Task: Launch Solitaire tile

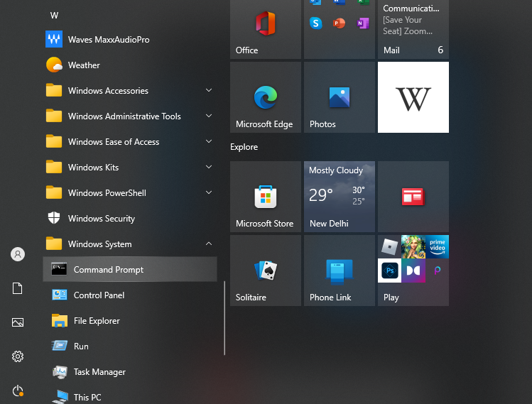Action: tap(266, 271)
